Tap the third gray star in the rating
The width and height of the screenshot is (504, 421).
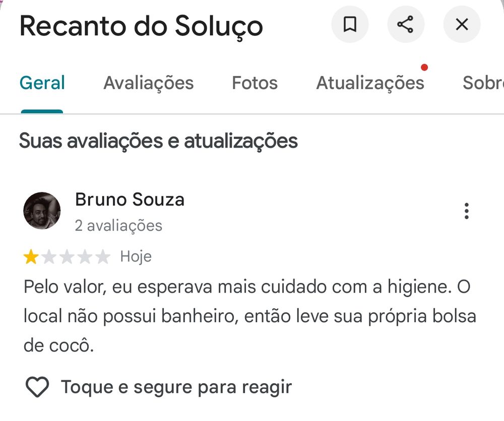point(68,256)
